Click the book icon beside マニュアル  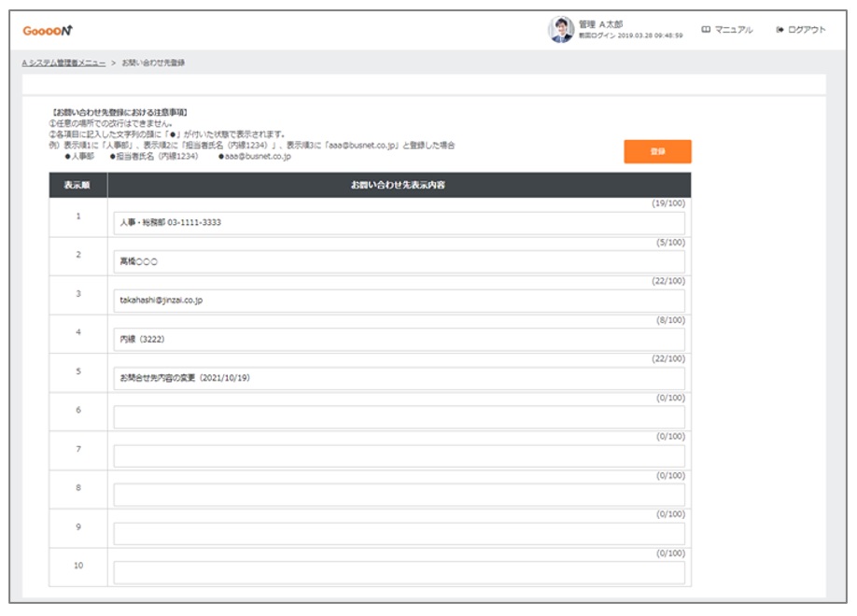[x=706, y=30]
